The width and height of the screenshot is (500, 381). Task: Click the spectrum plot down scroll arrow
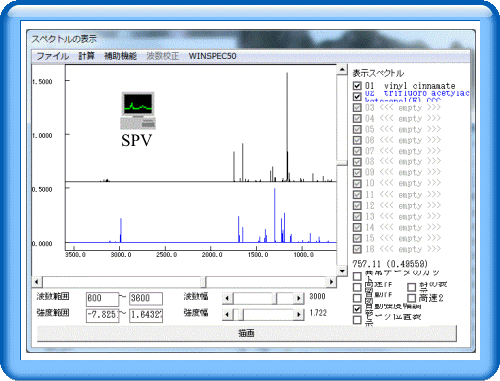[342, 271]
